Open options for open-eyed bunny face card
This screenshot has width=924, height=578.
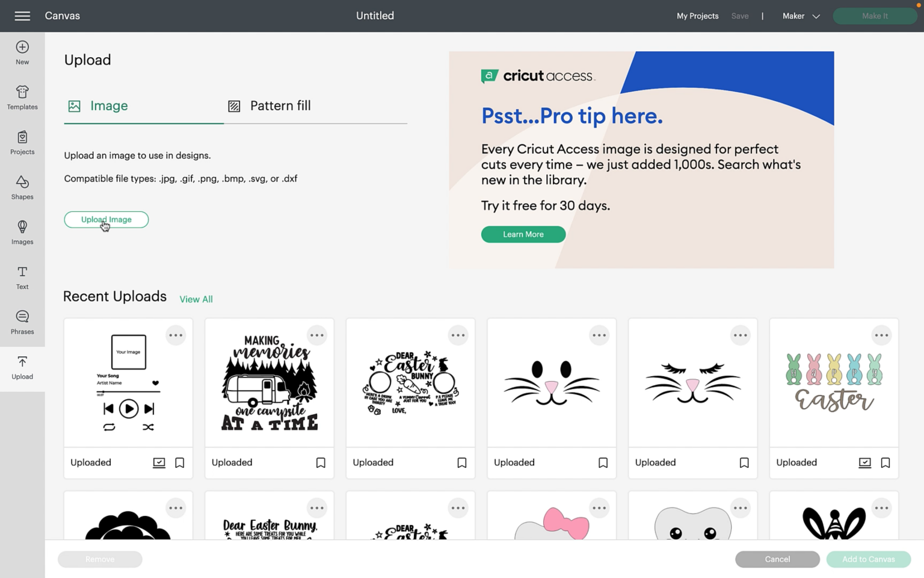599,335
